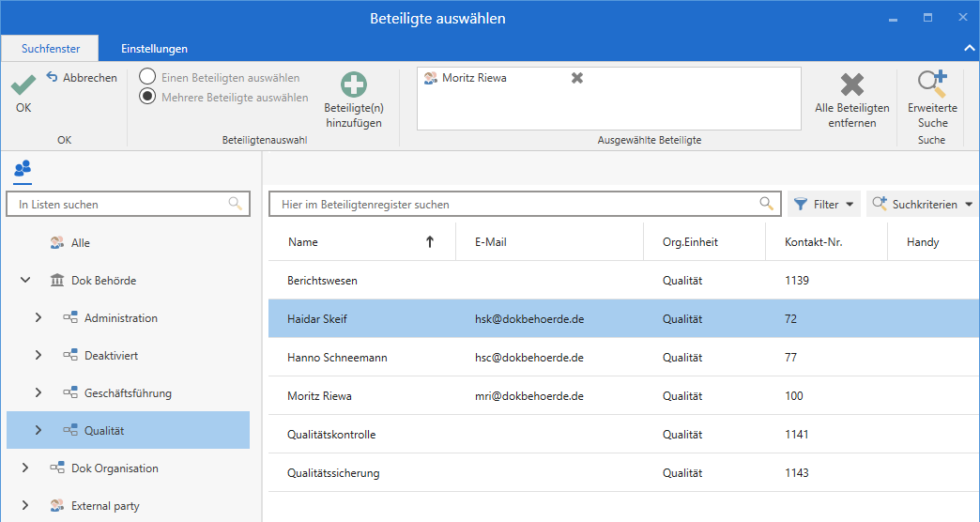
Task: Click the Dok Behörde building icon
Action: tap(57, 280)
